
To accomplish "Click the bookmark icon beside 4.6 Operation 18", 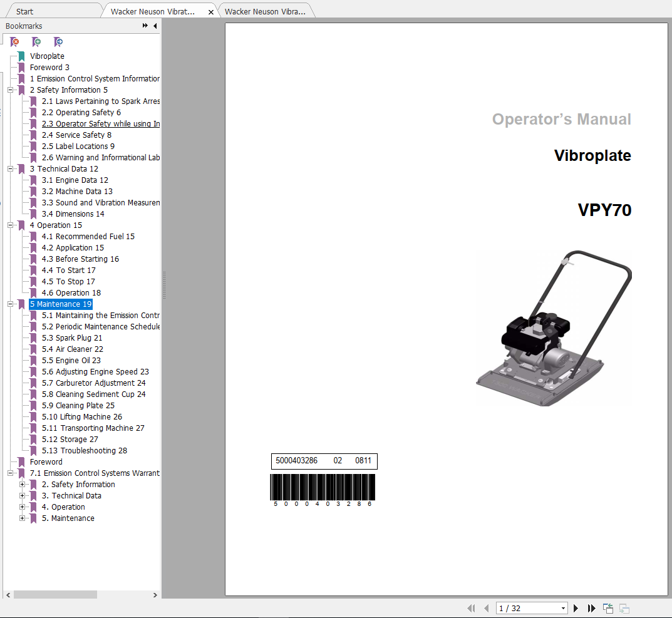I will click(33, 292).
